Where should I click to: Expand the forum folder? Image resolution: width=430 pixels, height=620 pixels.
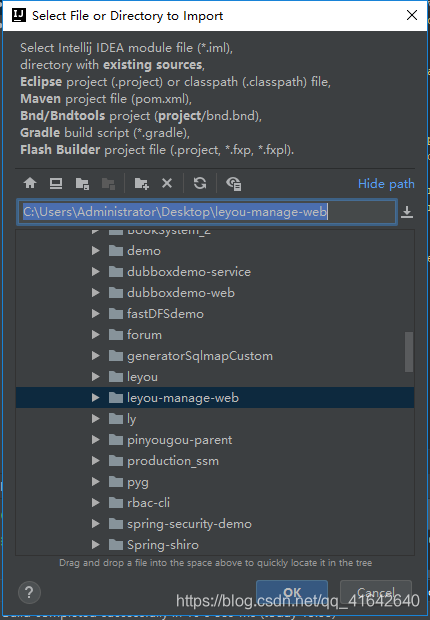[95, 335]
